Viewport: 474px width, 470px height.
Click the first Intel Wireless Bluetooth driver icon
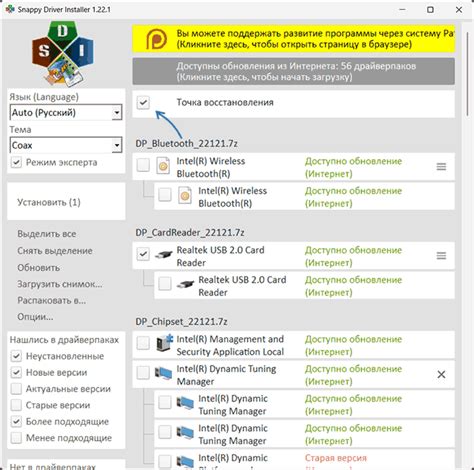point(163,166)
